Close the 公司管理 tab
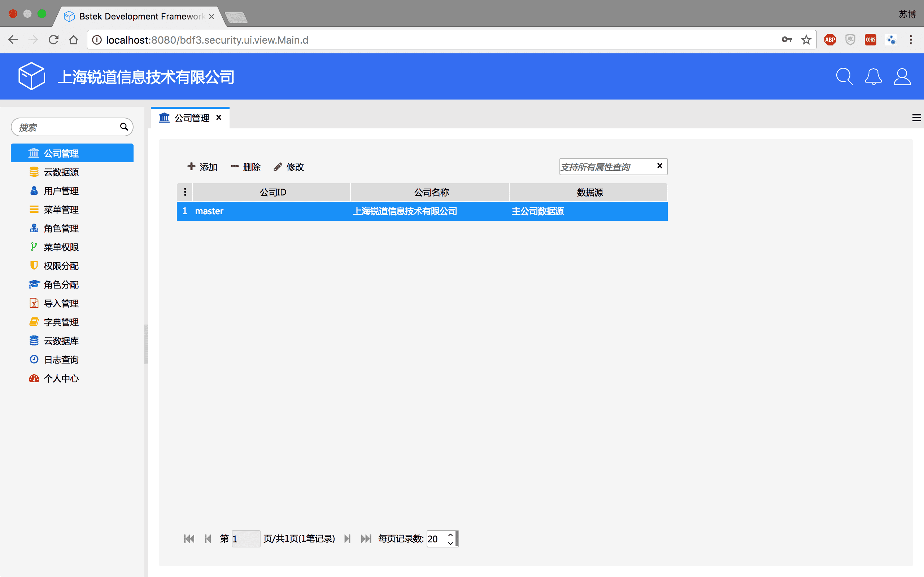The image size is (924, 577). click(x=219, y=118)
